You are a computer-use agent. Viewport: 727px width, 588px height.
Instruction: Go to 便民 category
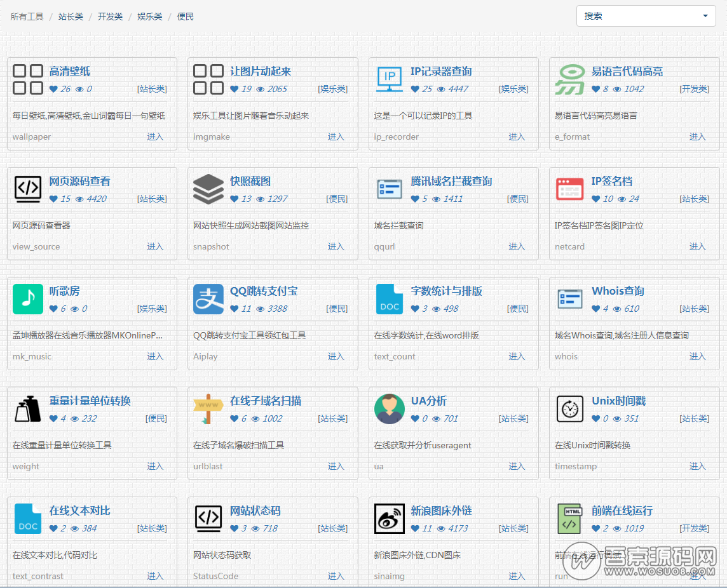pos(185,16)
